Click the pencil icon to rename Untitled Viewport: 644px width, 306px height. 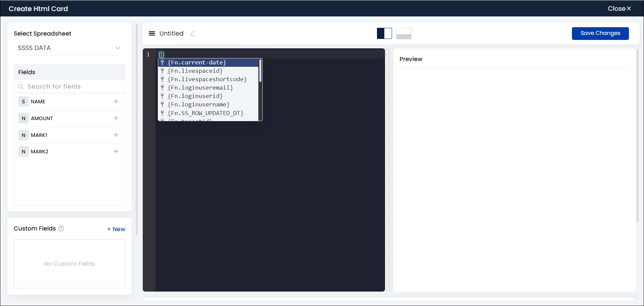(193, 34)
